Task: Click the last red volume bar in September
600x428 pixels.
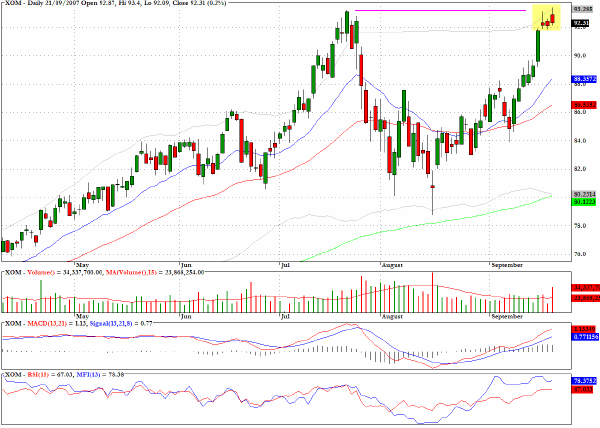Action: tap(553, 299)
